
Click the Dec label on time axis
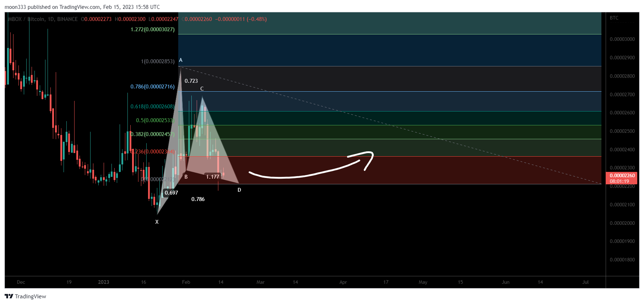click(21, 282)
